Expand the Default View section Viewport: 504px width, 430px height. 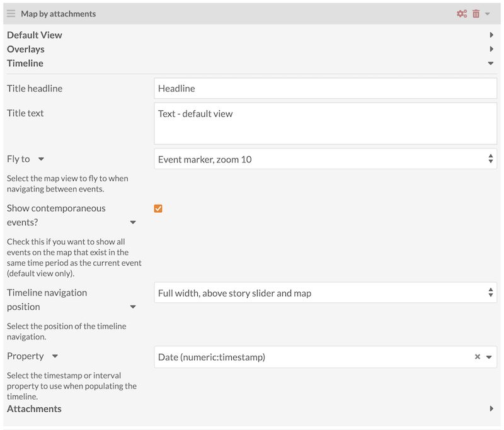pyautogui.click(x=491, y=35)
